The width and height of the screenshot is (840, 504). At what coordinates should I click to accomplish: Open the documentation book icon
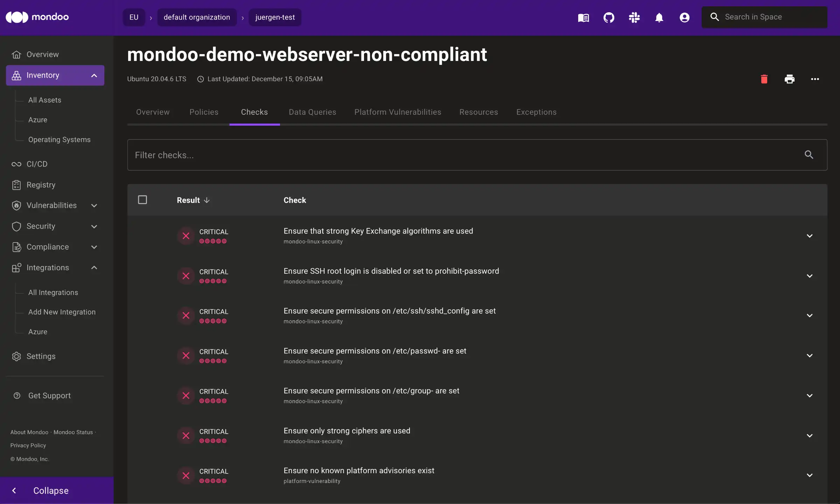pos(583,17)
